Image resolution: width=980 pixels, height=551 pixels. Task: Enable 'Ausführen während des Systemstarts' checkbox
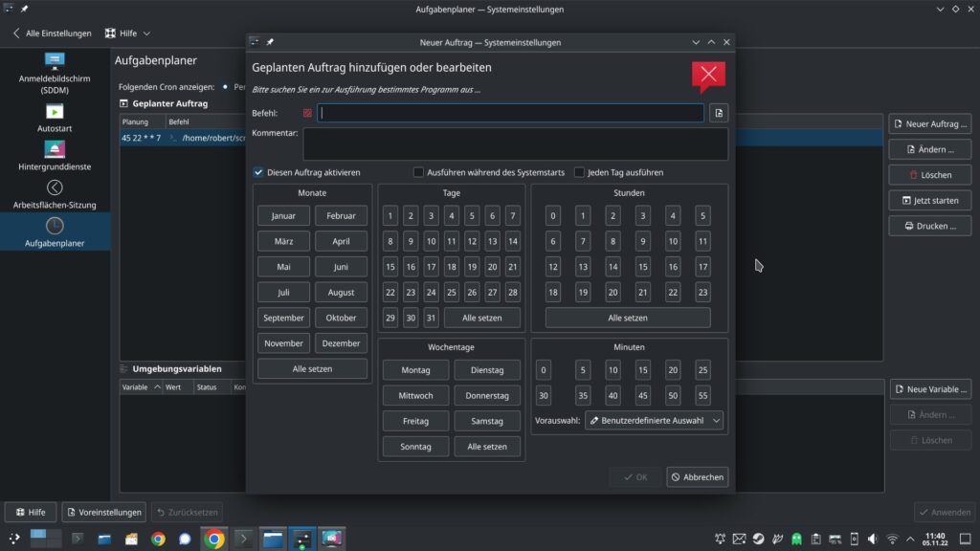click(x=418, y=172)
